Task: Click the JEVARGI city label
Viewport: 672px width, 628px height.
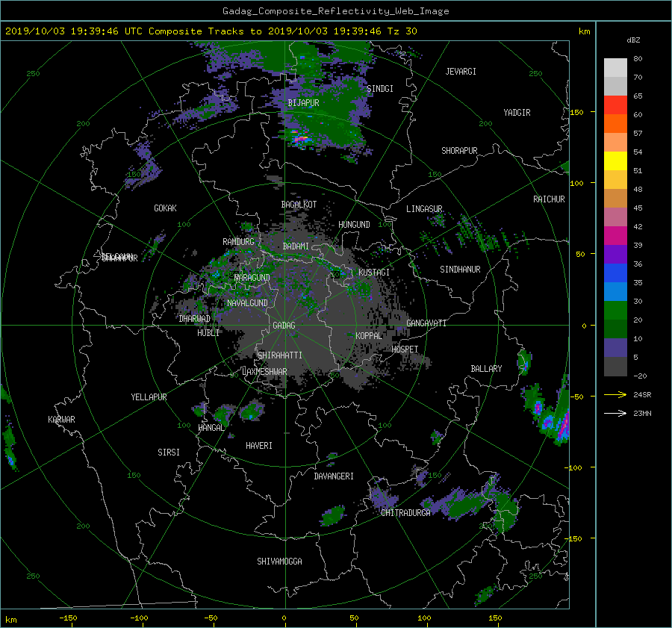Action: pyautogui.click(x=461, y=72)
